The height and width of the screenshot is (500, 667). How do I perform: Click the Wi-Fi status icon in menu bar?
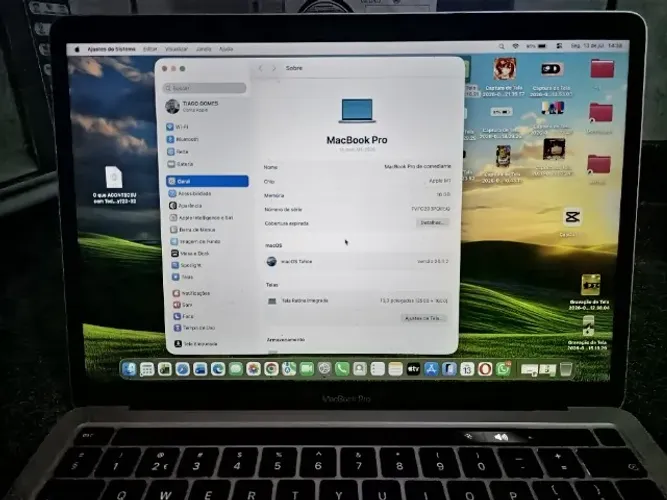coord(516,46)
